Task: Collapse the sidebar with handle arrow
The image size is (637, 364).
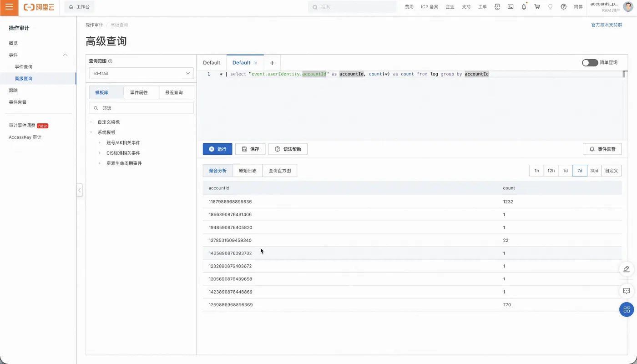Action: pyautogui.click(x=80, y=190)
